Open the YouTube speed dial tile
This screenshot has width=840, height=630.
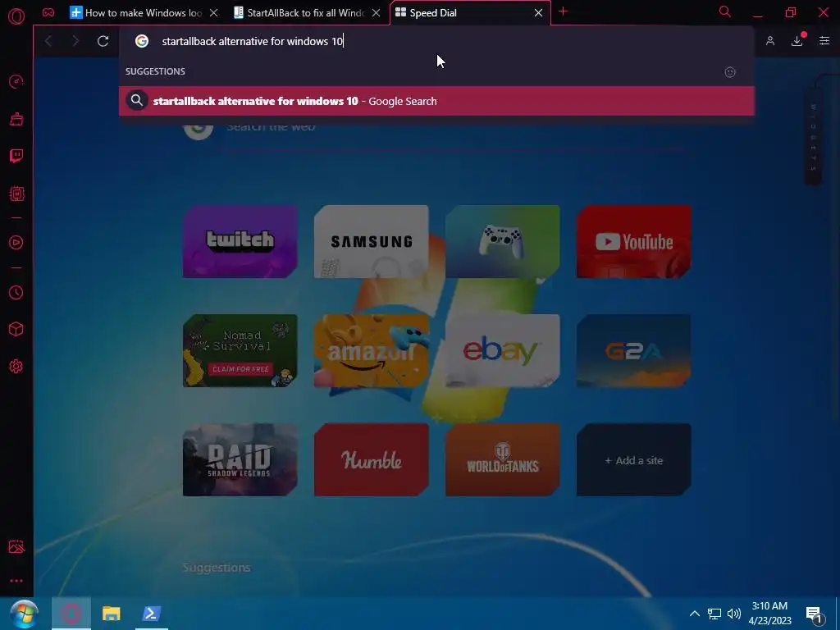pyautogui.click(x=634, y=242)
